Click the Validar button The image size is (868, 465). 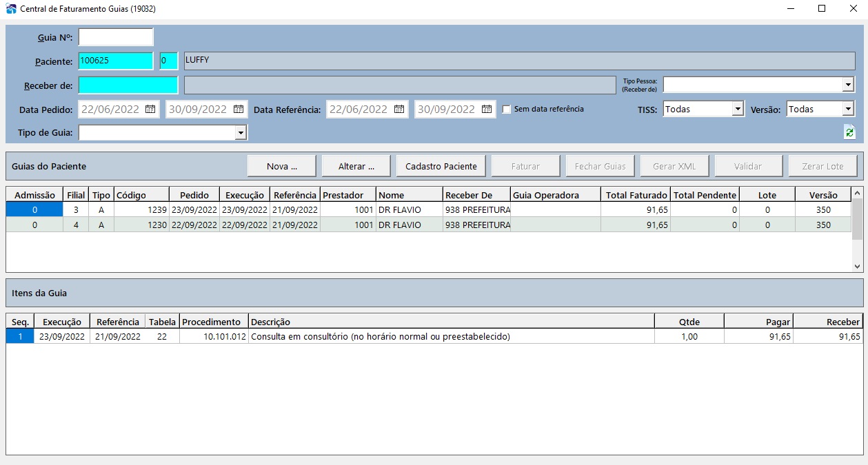(x=748, y=166)
